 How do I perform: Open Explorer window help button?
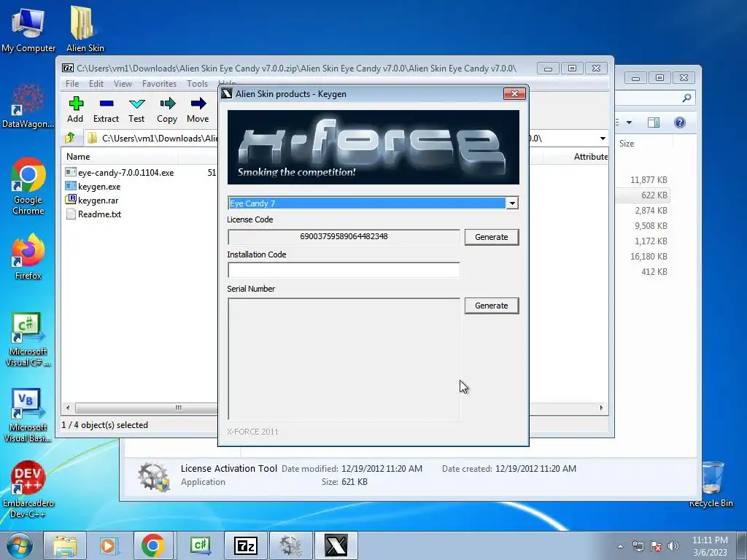(x=680, y=122)
